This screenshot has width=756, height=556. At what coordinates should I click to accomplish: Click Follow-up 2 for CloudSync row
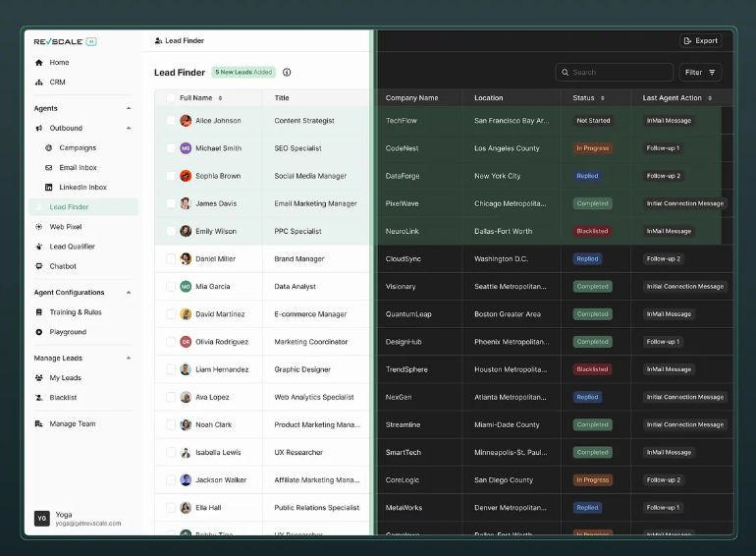(x=664, y=259)
